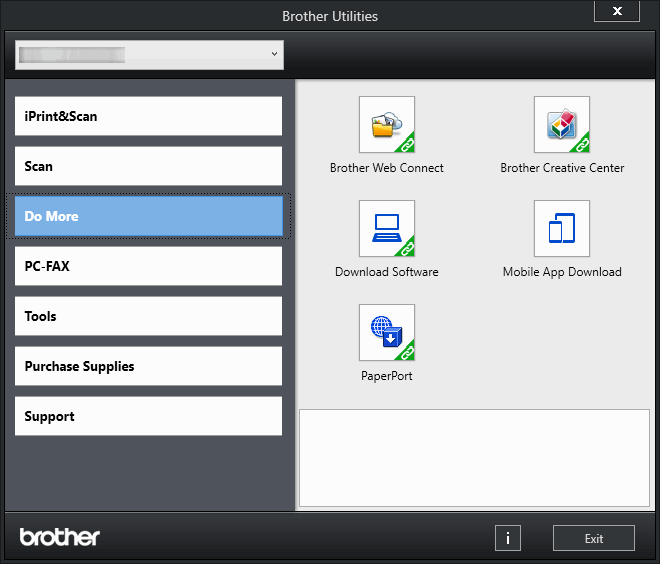Click the empty description box
The image size is (660, 564).
[474, 457]
